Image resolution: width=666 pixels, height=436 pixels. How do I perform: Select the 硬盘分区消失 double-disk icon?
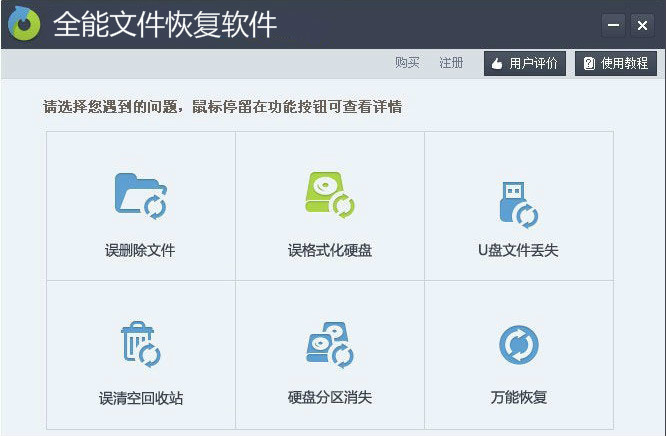[330, 345]
